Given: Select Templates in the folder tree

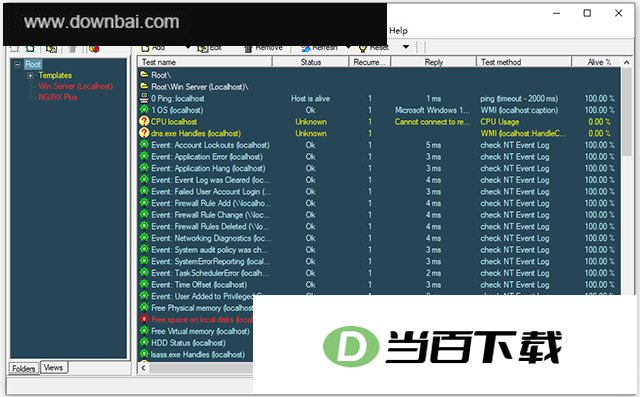Looking at the screenshot, I should (x=55, y=75).
